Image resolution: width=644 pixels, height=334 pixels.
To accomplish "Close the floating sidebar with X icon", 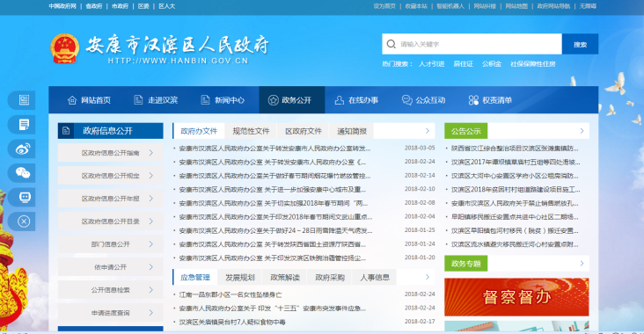I will click(24, 221).
